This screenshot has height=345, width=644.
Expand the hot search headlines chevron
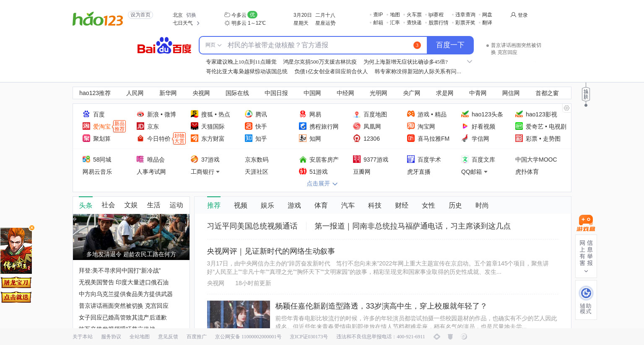click(470, 62)
